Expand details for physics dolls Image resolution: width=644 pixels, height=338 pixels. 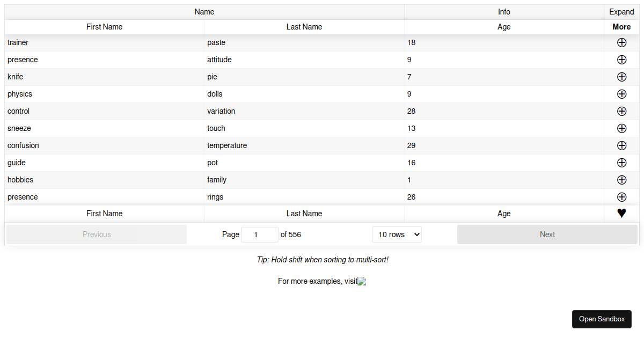pos(621,94)
